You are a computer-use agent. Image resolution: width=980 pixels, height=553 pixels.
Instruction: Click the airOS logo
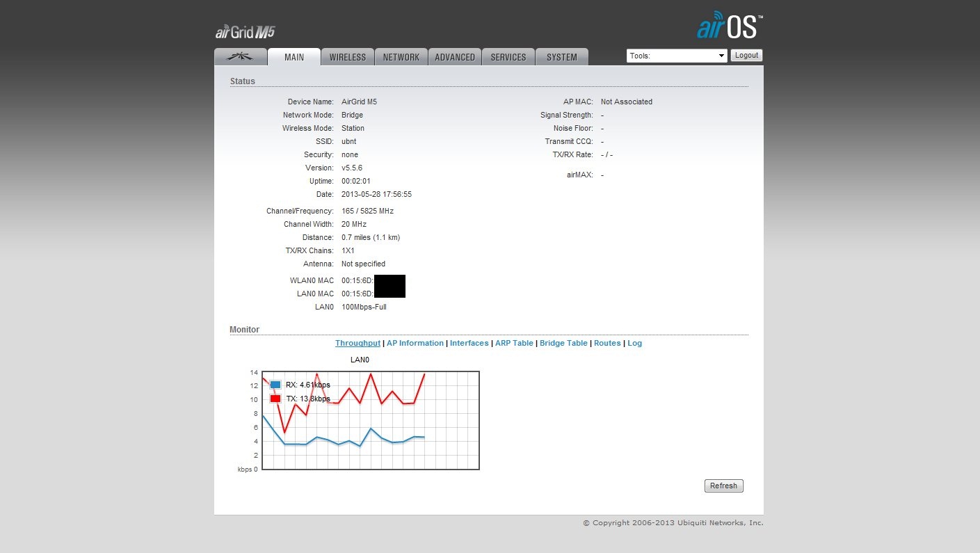pos(729,27)
